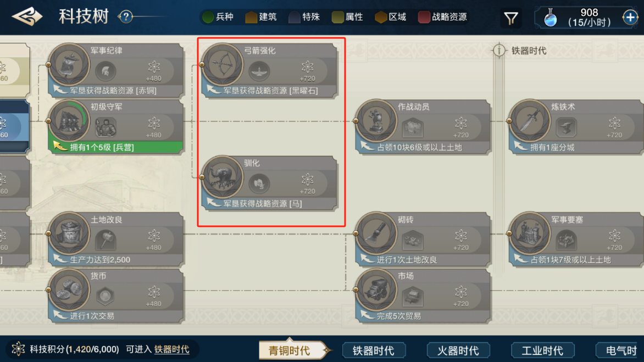Open the help question mark icon

[x=126, y=17]
